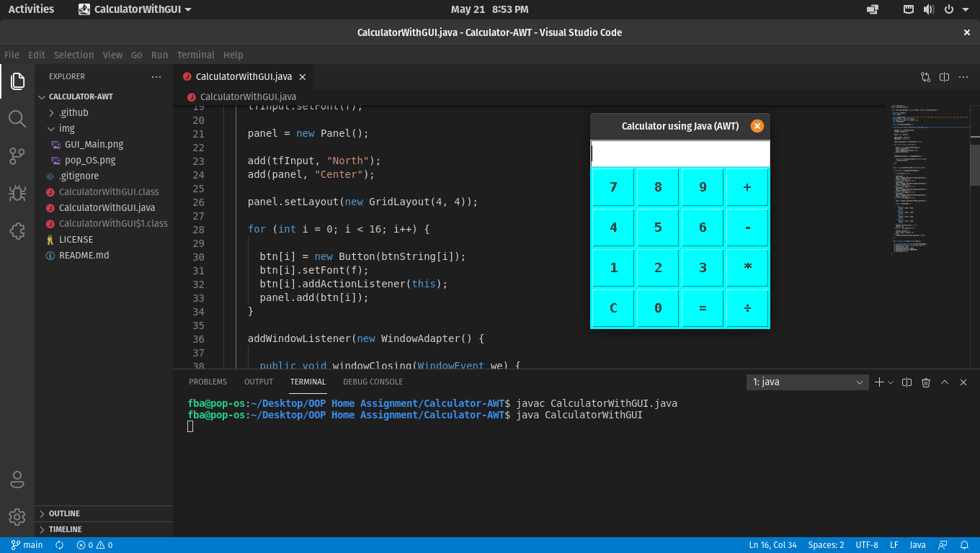This screenshot has height=553, width=980.
Task: Click the C clear button on calculator
Action: pyautogui.click(x=613, y=308)
